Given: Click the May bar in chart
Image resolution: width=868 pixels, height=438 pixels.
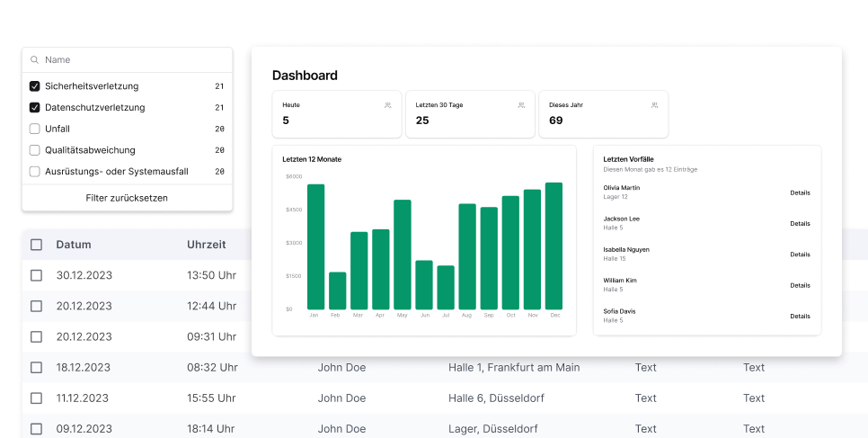Looking at the screenshot, I should (403, 255).
